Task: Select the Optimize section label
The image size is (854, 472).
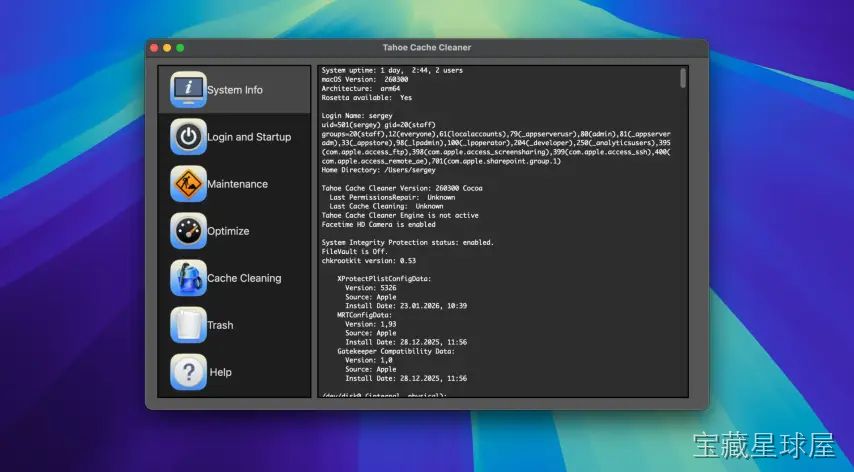Action: tap(228, 231)
